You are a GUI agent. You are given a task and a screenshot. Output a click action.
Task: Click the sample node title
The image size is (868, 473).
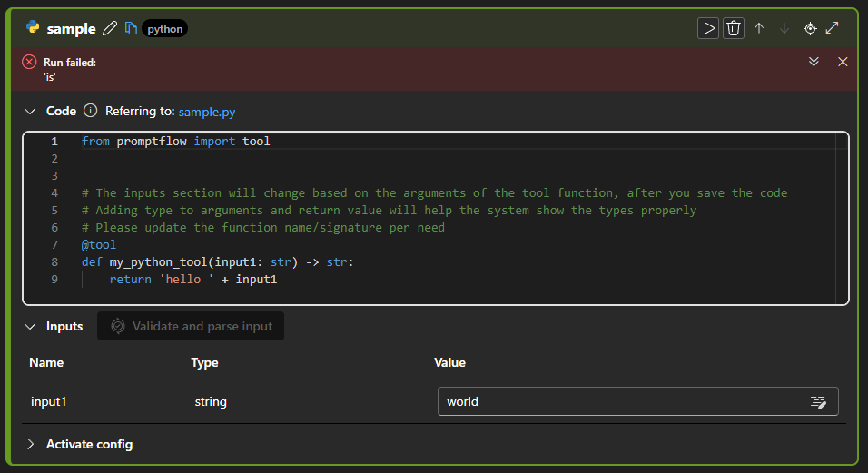pyautogui.click(x=71, y=29)
